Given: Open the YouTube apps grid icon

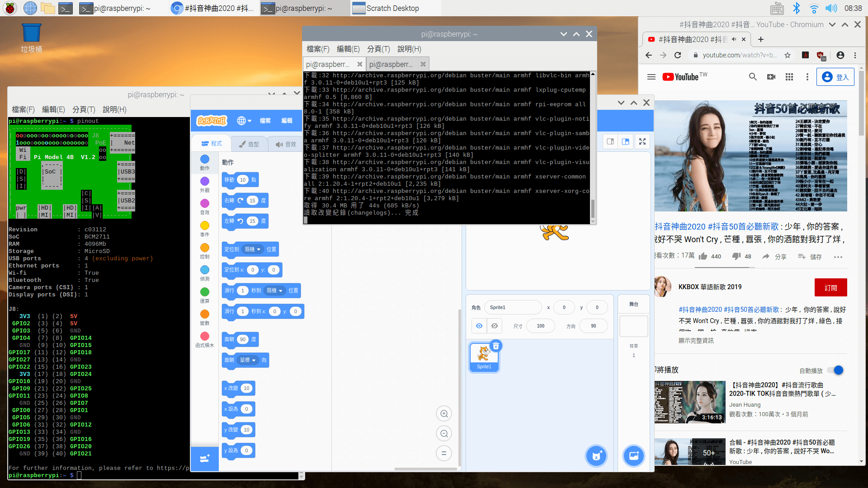Looking at the screenshot, I should point(789,77).
